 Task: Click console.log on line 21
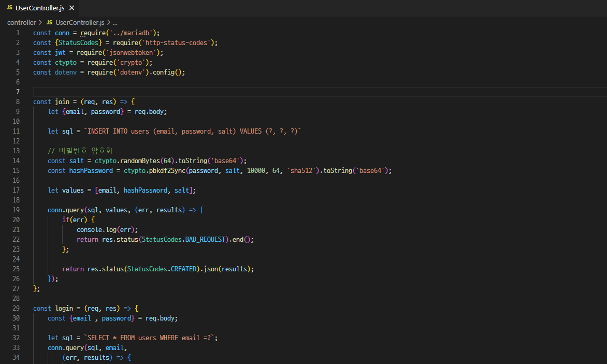[x=97, y=229]
